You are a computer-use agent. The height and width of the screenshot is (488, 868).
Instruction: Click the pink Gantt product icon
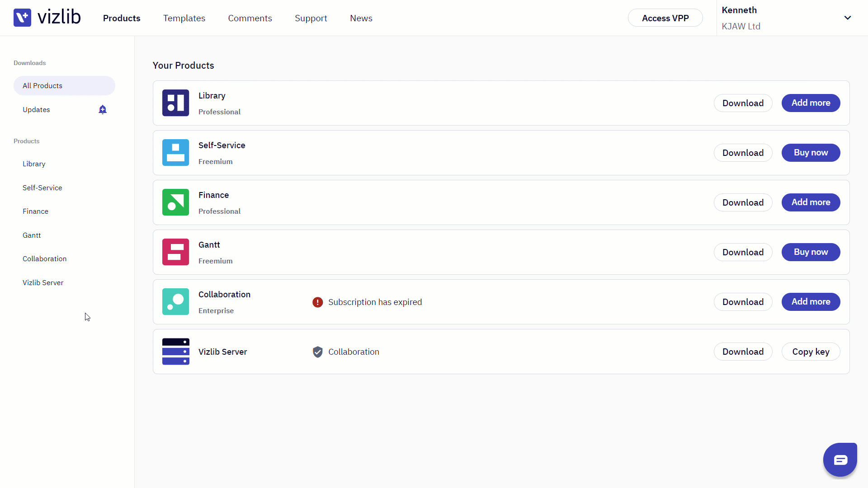175,252
